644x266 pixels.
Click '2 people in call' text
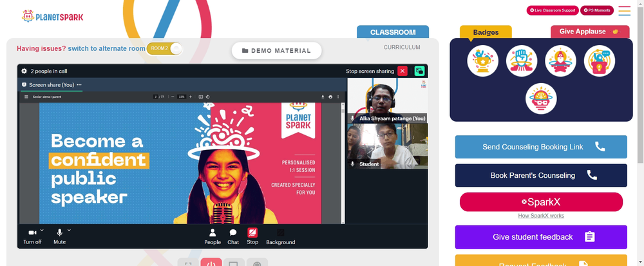click(49, 71)
